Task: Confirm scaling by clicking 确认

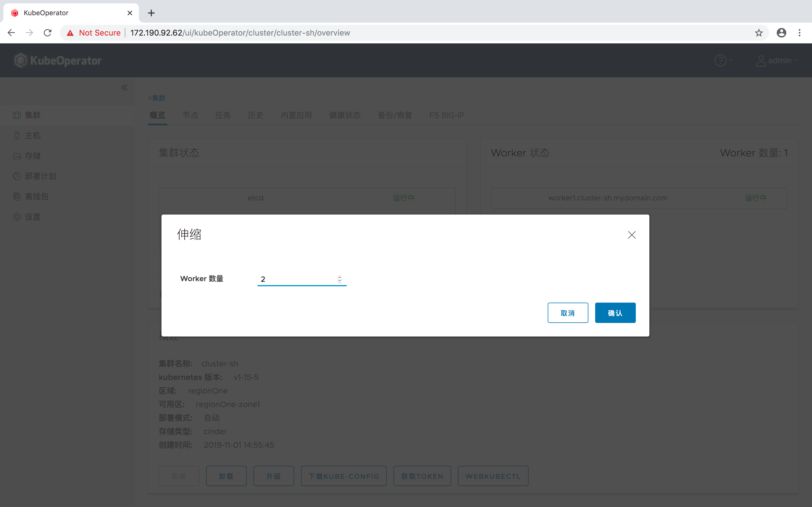Action: click(615, 312)
